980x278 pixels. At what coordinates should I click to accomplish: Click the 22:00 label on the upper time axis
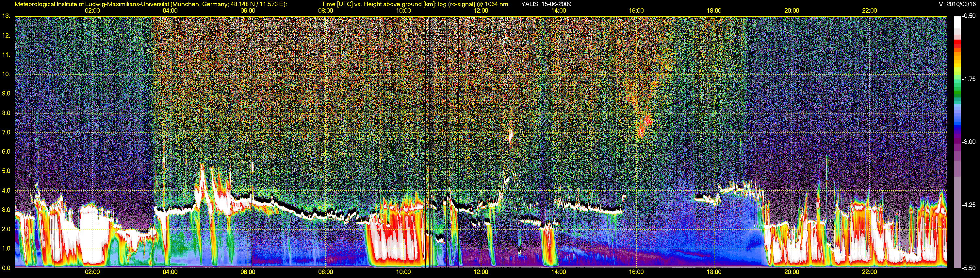tap(869, 11)
